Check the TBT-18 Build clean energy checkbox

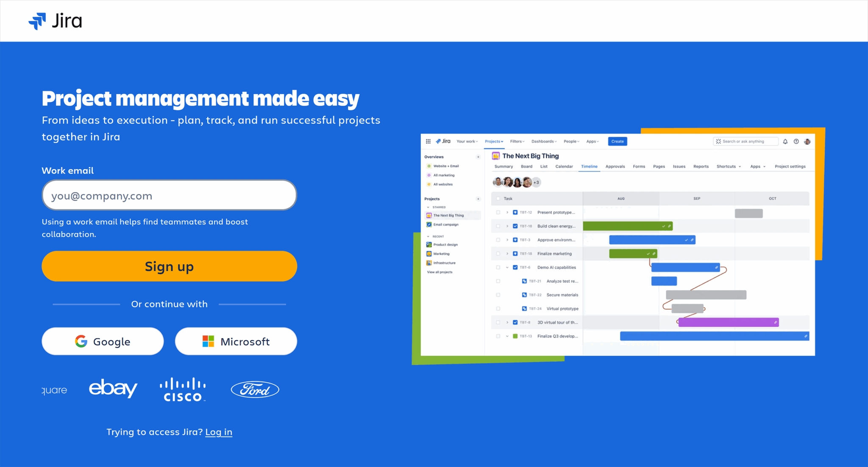498,226
